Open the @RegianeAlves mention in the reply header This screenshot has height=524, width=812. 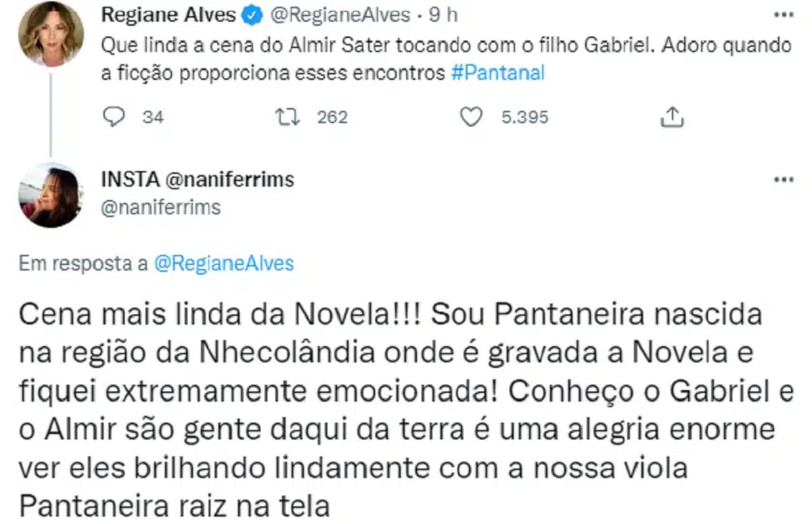(223, 264)
